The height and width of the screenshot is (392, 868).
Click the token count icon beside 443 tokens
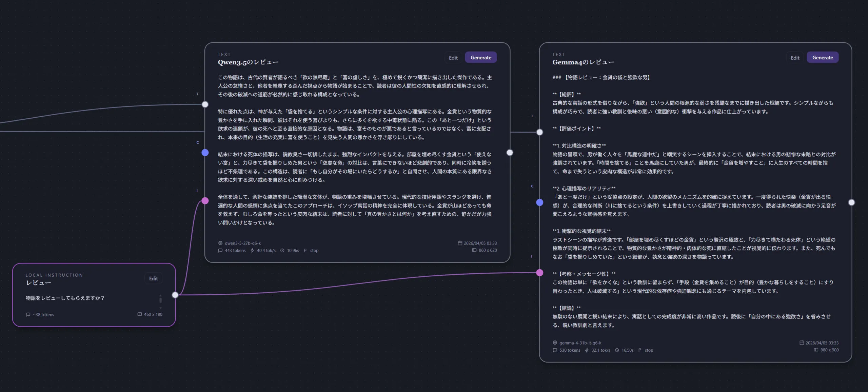220,251
